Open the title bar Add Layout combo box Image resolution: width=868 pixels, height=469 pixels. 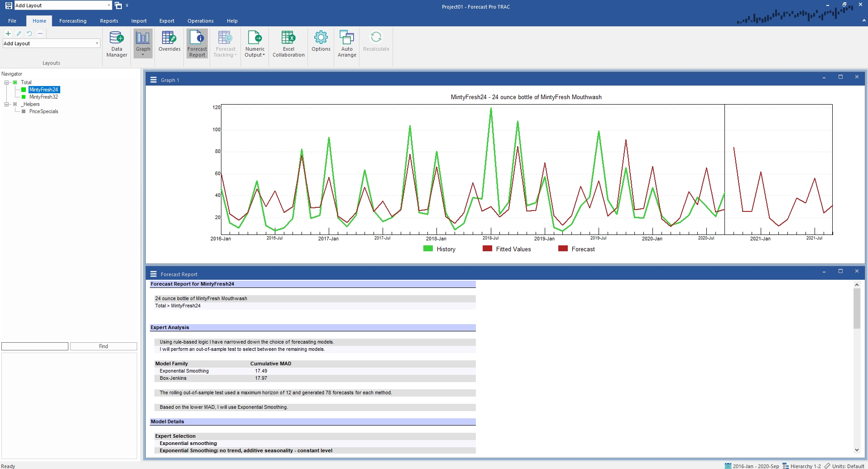63,5
